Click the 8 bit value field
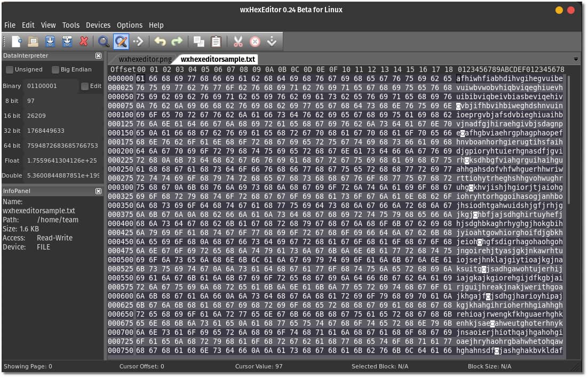The width and height of the screenshot is (588, 378). 63,101
